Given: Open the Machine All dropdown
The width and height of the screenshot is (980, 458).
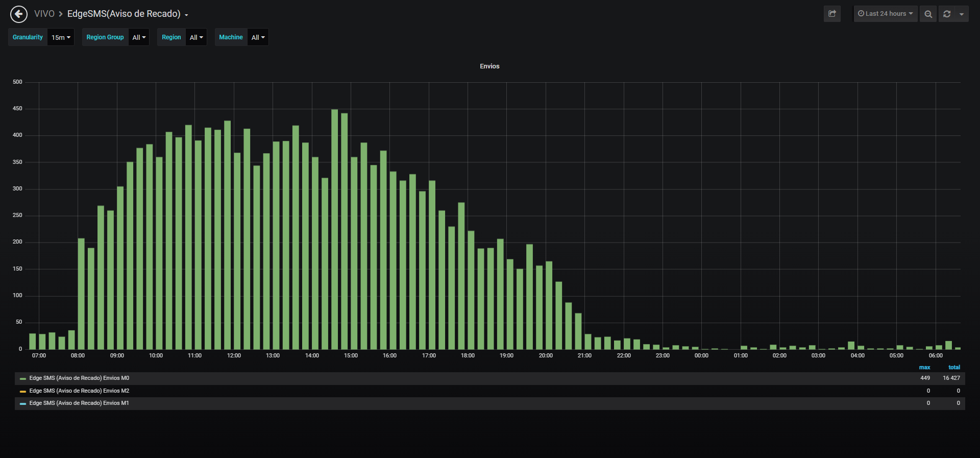Looking at the screenshot, I should tap(258, 37).
